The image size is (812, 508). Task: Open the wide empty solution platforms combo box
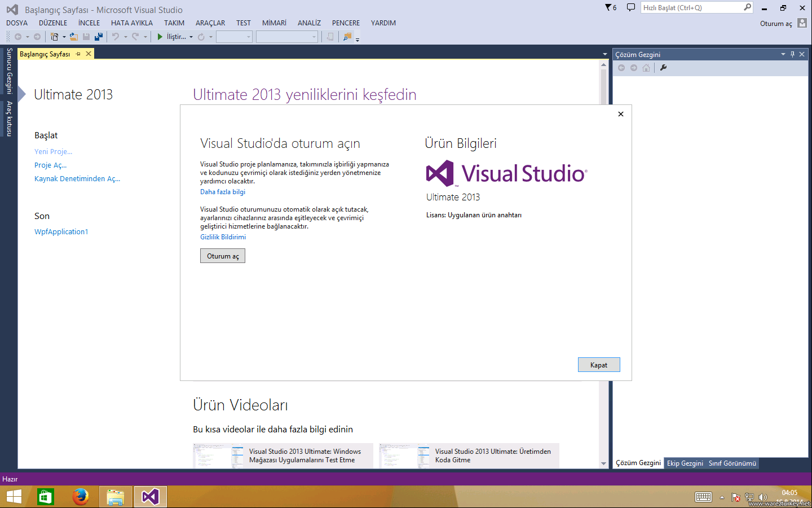[x=287, y=37]
